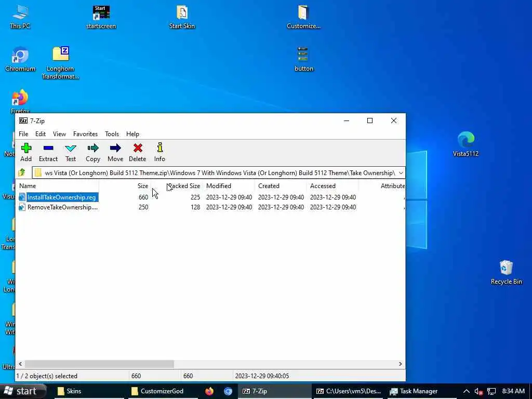Image resolution: width=532 pixels, height=399 pixels.
Task: Click the 8:34 AM clock
Action: (x=513, y=391)
